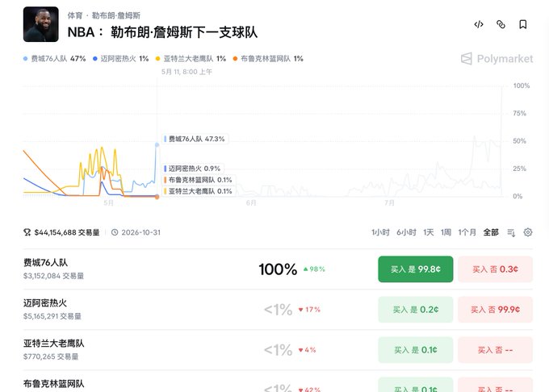Click the market title heading
Viewport: 549px width, 392px height.
[x=162, y=32]
